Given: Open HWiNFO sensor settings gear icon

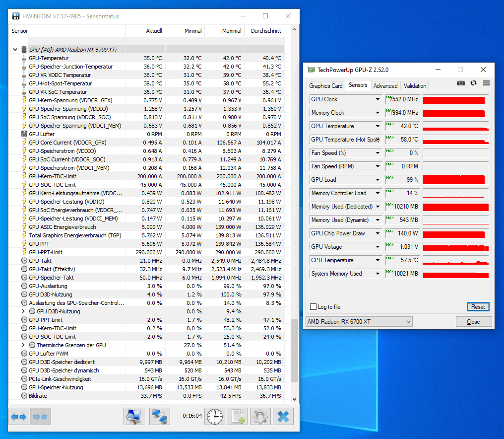Looking at the screenshot, I should point(260,417).
